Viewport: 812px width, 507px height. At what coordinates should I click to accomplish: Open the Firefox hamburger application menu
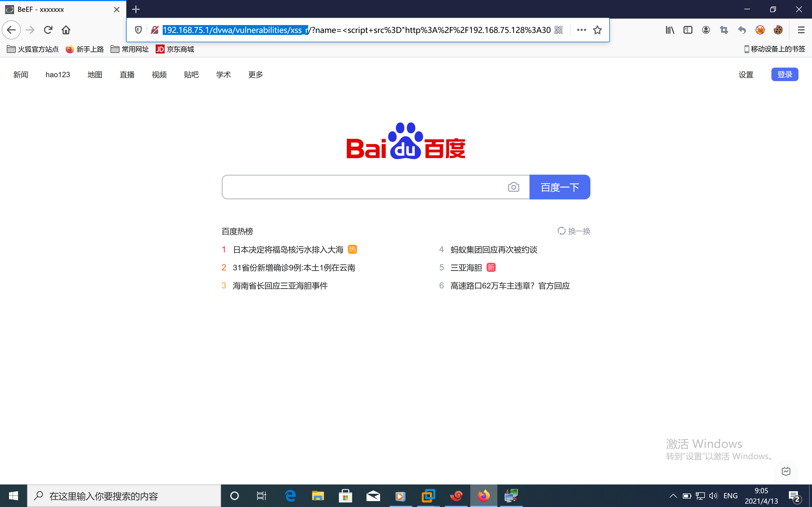click(801, 30)
